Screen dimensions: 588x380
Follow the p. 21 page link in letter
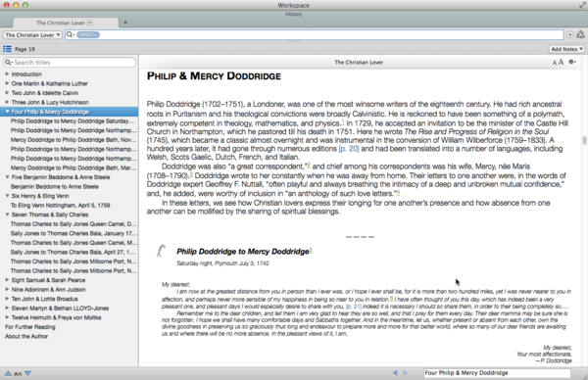pyautogui.click(x=354, y=307)
